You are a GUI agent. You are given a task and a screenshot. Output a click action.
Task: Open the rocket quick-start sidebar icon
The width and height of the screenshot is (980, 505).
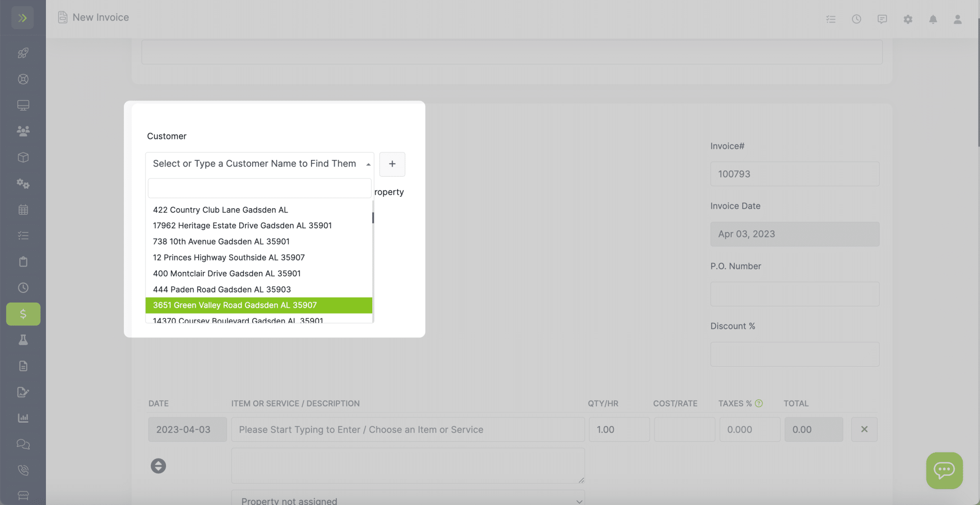[22, 53]
